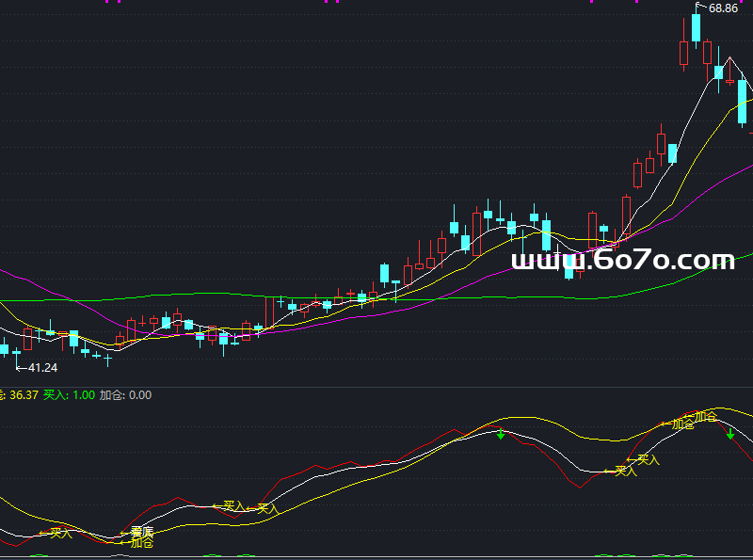Click the 68.86 high price label
This screenshot has height=560, width=753.
(x=723, y=8)
